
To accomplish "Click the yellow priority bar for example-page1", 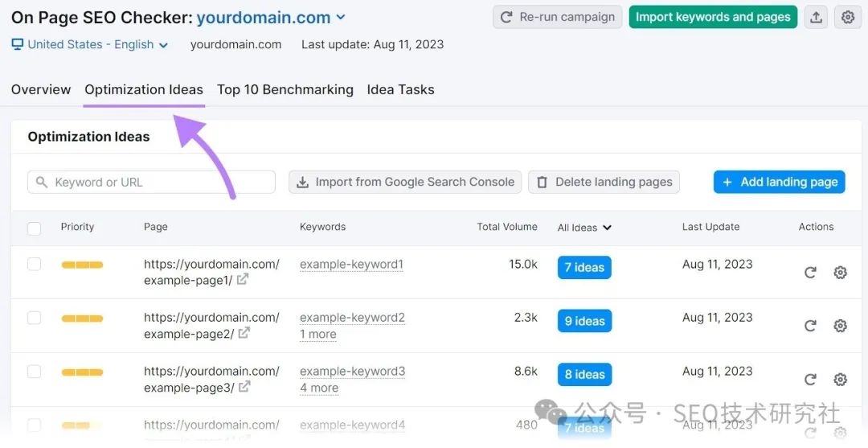I will (x=82, y=265).
